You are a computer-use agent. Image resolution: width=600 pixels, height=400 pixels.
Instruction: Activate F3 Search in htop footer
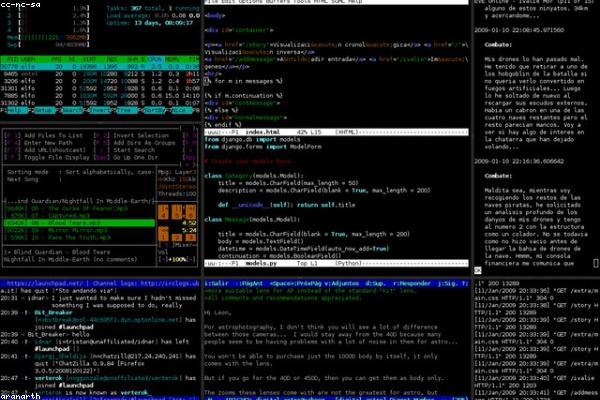72,111
